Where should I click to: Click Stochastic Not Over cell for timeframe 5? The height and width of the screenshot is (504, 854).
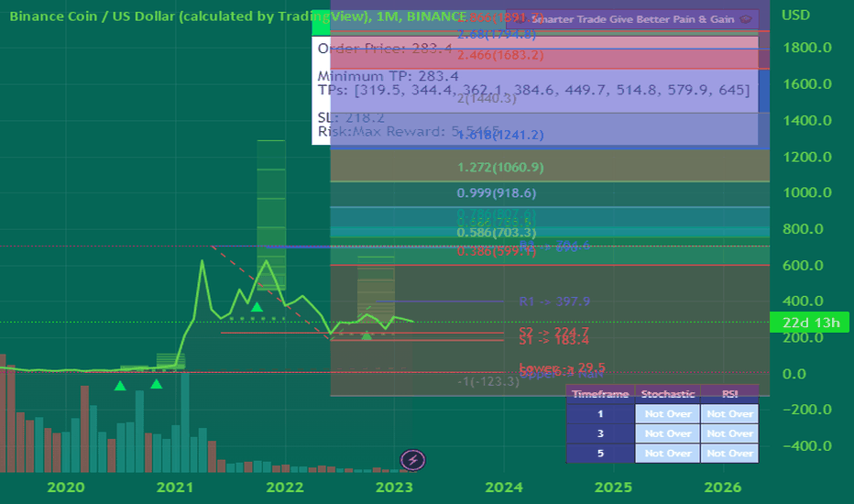click(668, 454)
